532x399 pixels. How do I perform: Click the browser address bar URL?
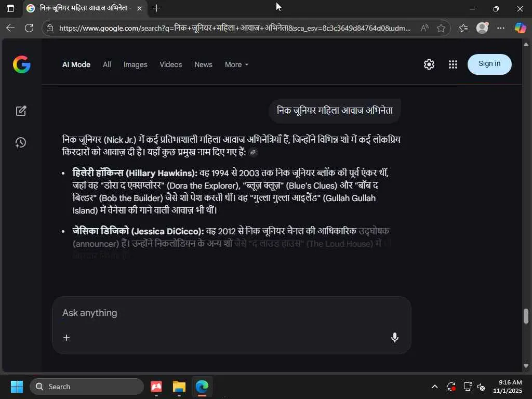(235, 28)
